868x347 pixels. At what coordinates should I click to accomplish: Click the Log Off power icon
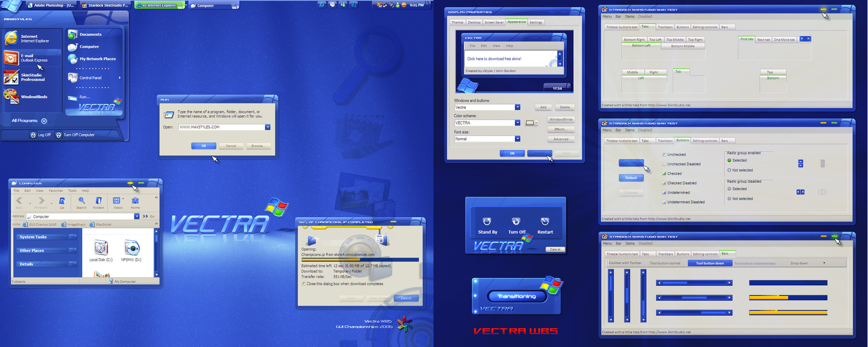click(33, 135)
